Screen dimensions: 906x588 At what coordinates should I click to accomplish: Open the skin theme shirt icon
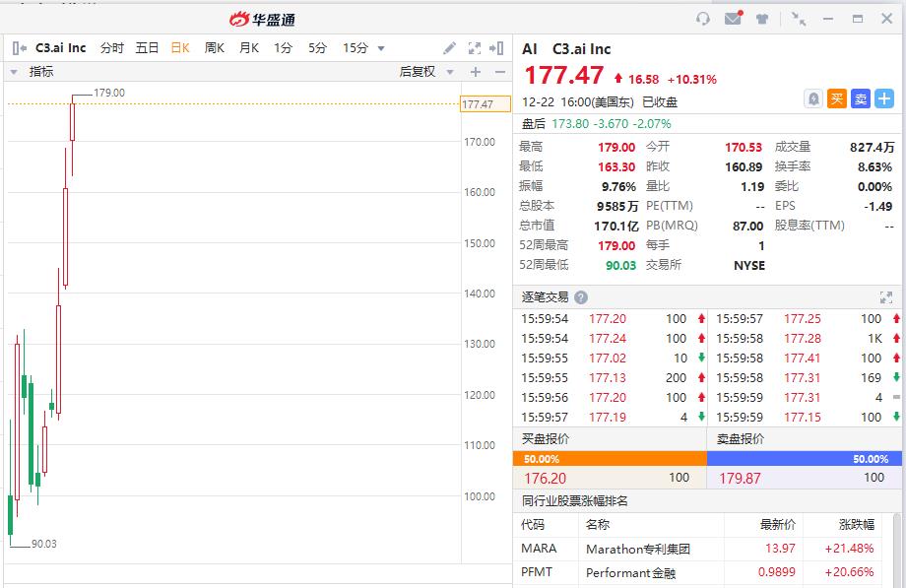coord(762,19)
